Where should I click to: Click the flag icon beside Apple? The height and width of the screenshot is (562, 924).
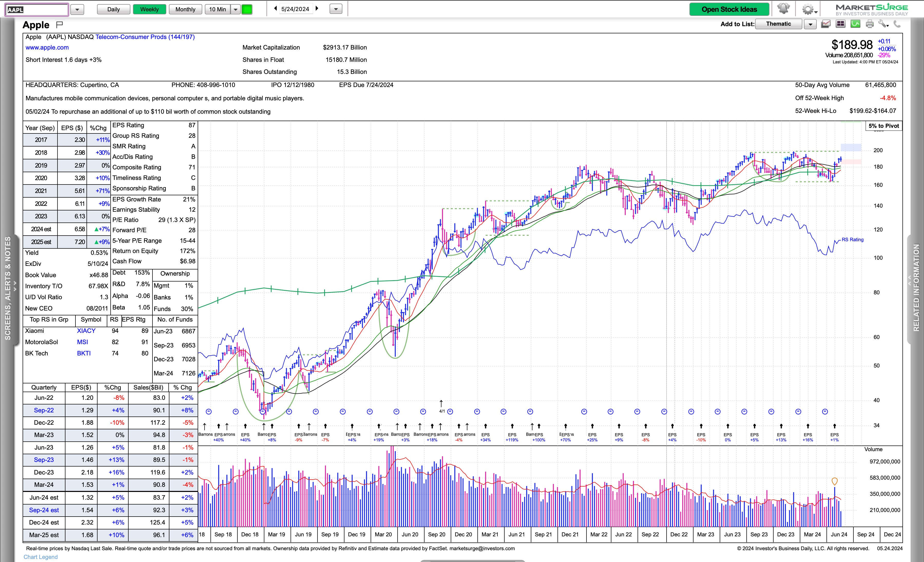tap(59, 25)
